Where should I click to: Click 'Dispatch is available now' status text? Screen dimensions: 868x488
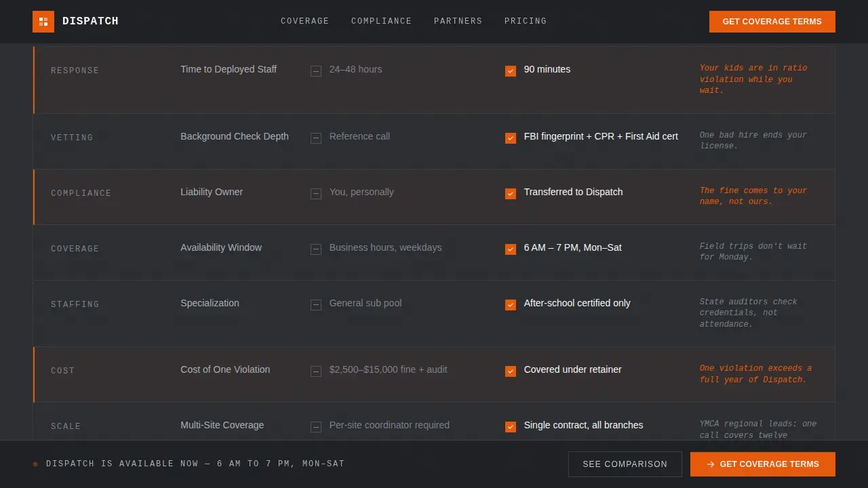click(x=195, y=464)
